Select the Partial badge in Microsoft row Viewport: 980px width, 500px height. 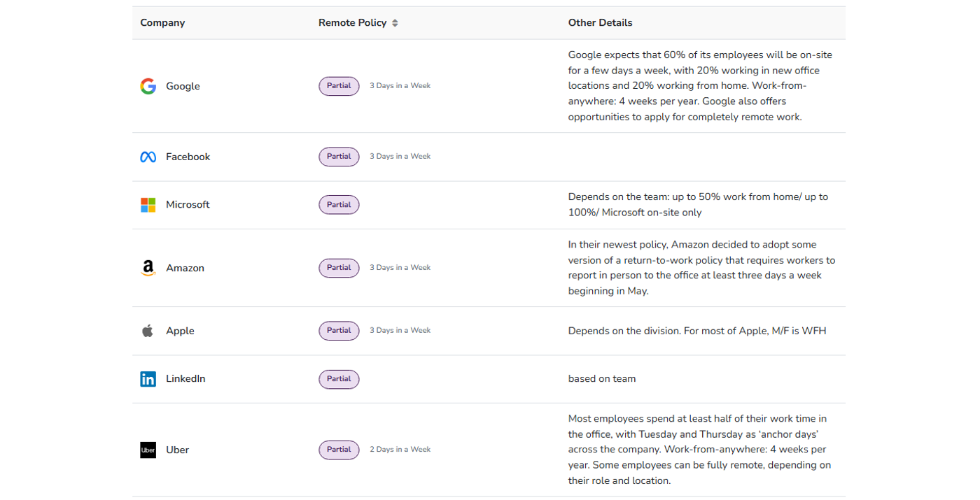pyautogui.click(x=339, y=205)
